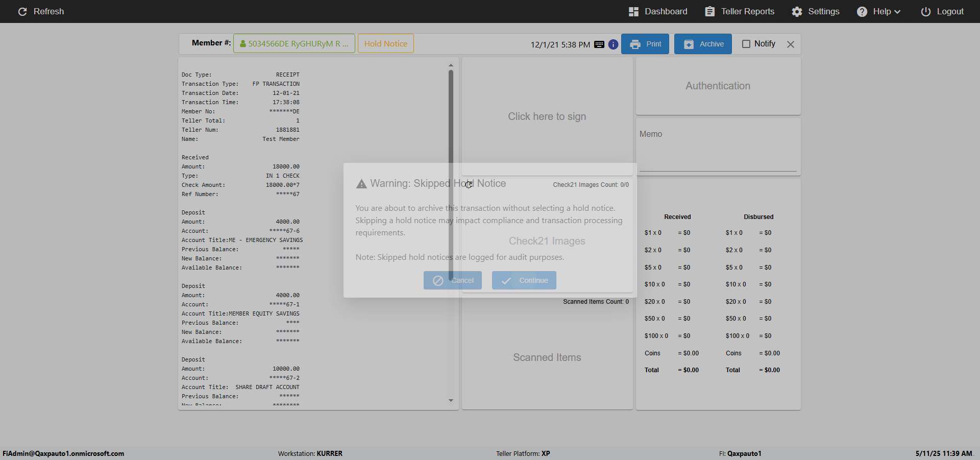Image resolution: width=980 pixels, height=460 pixels.
Task: Click the 'Teller Num:' receipt line
Action: pos(240,130)
